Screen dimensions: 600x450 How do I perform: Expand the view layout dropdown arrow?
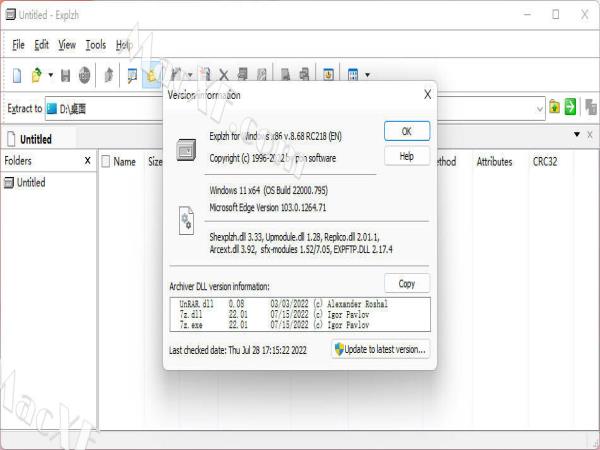tap(367, 75)
